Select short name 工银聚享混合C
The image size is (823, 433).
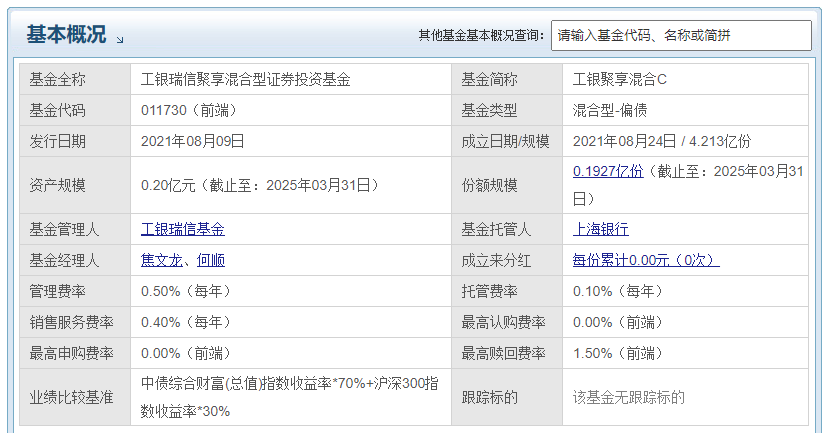[619, 80]
